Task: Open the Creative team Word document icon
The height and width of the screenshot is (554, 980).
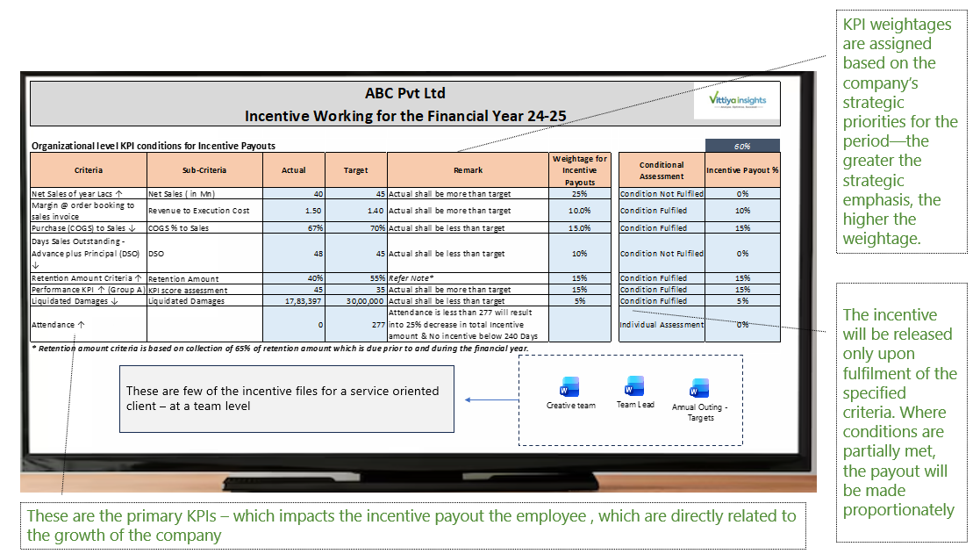Action: tap(569, 387)
